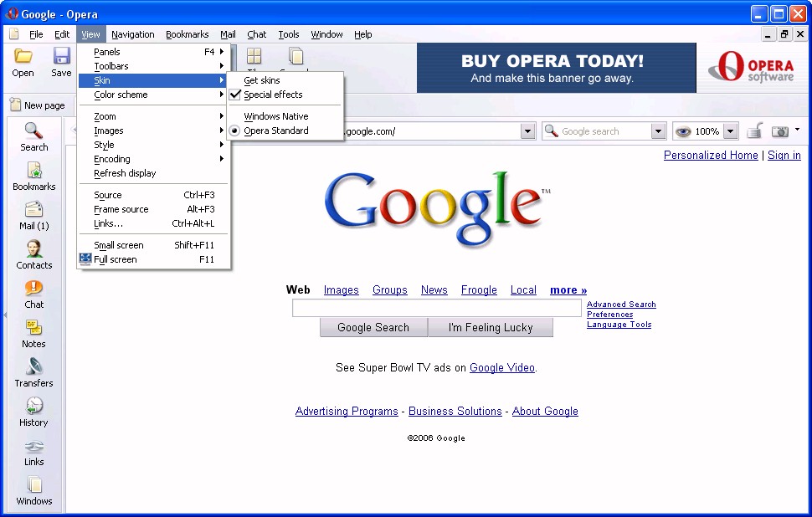812x517 pixels.
Task: Open the Navigation menu
Action: [x=132, y=34]
